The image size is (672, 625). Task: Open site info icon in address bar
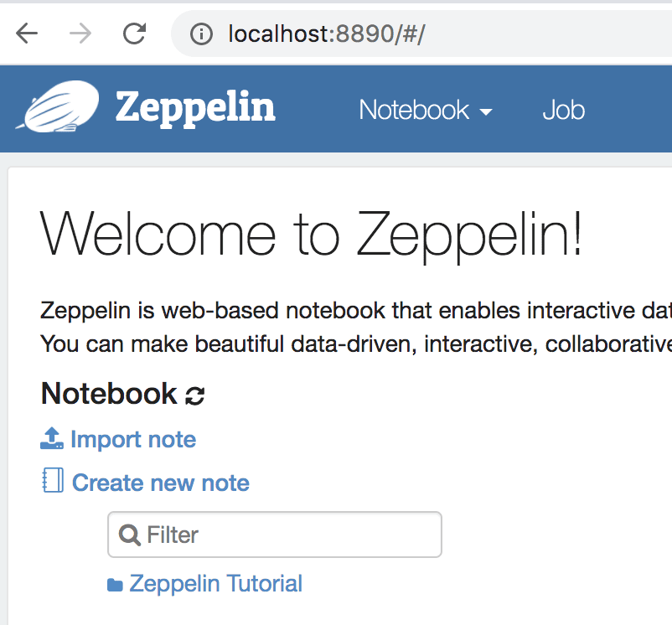coord(201,34)
